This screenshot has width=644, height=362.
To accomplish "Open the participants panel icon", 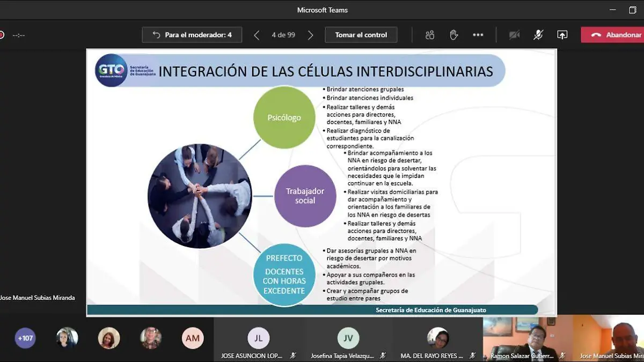I will click(x=429, y=35).
